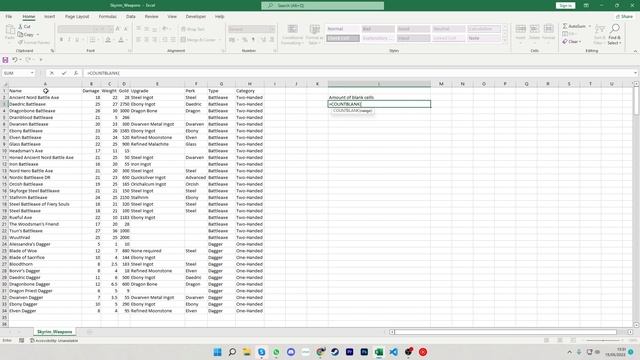Click the Cut scissors icon

coord(21,27)
